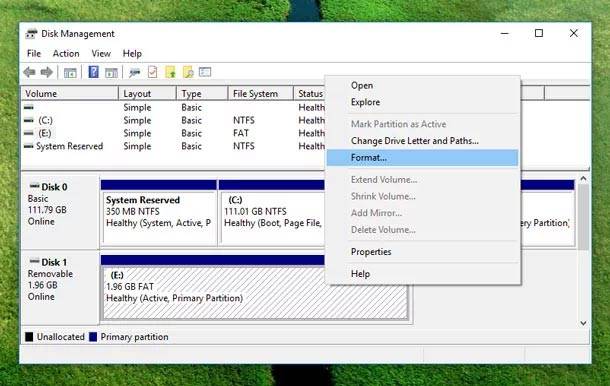
Task: Click the greyed Delete Volume... entry
Action: (422, 230)
